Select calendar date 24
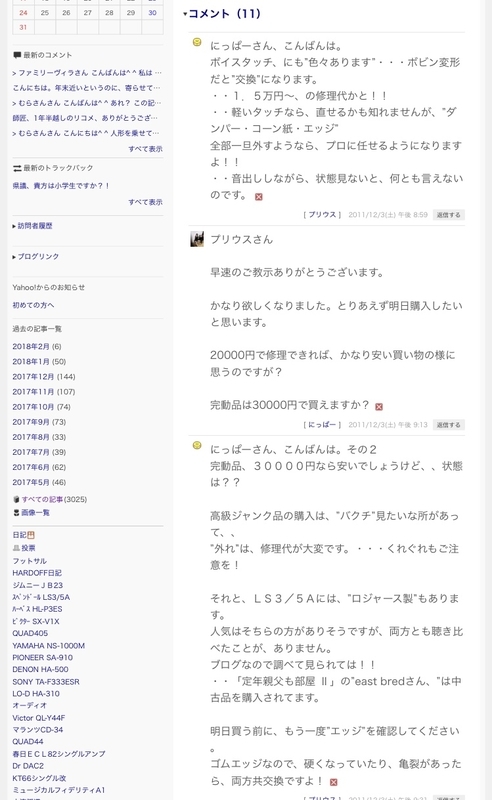The height and width of the screenshot is (800, 492). (x=23, y=13)
